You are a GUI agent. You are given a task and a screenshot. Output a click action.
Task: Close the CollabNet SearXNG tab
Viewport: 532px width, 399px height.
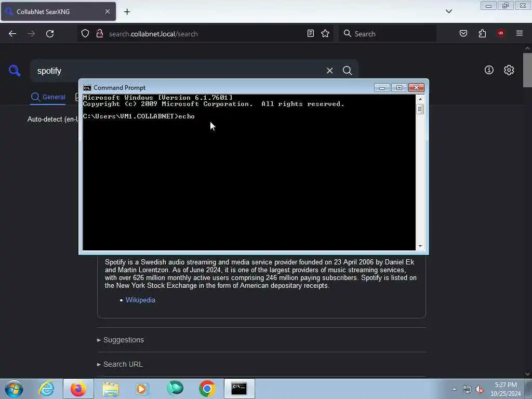pyautogui.click(x=108, y=11)
